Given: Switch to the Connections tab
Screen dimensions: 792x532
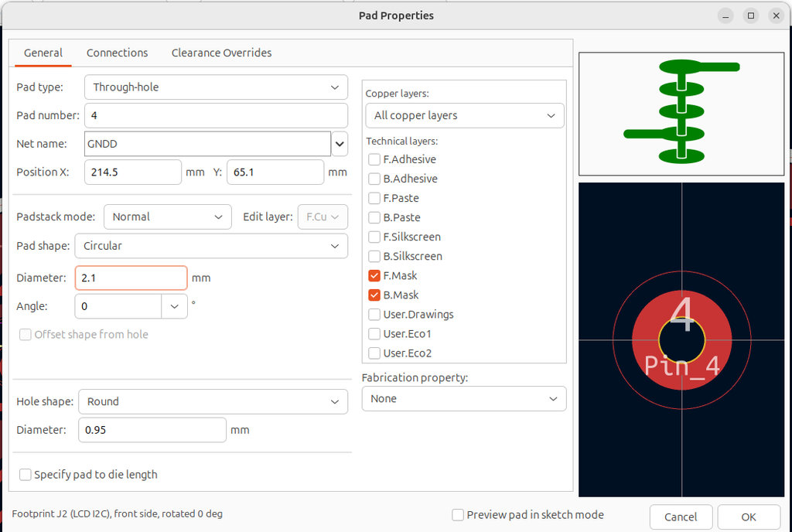Looking at the screenshot, I should 117,53.
